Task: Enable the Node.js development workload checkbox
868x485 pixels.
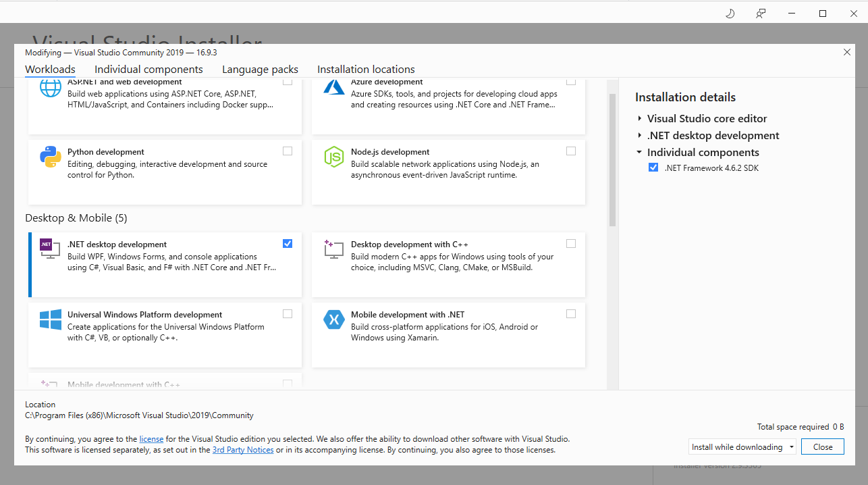Action: [x=571, y=151]
